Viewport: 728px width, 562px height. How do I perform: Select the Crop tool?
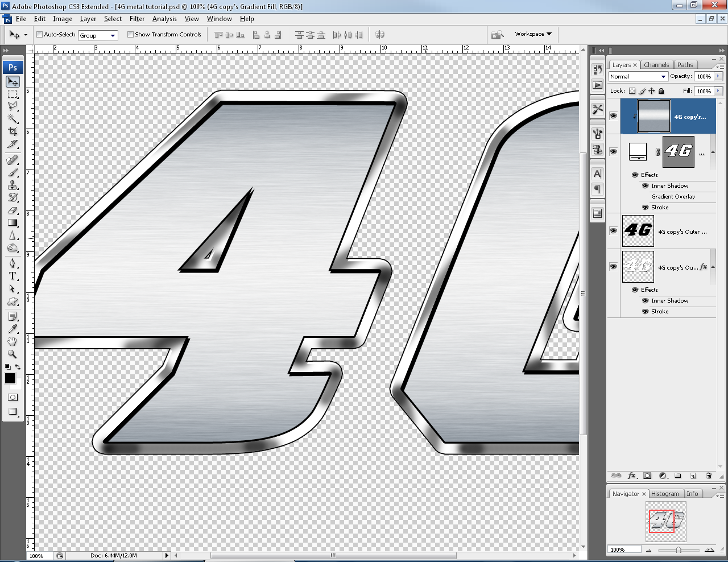pyautogui.click(x=13, y=131)
